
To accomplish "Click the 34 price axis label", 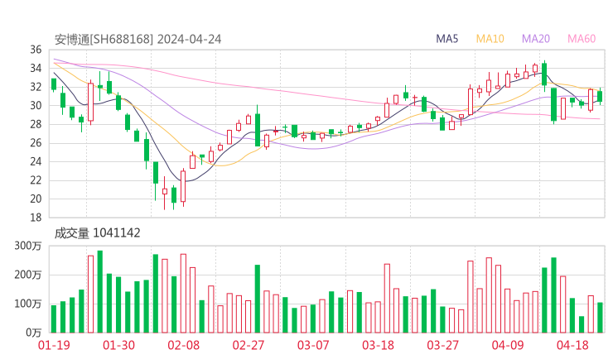I will (36, 69).
